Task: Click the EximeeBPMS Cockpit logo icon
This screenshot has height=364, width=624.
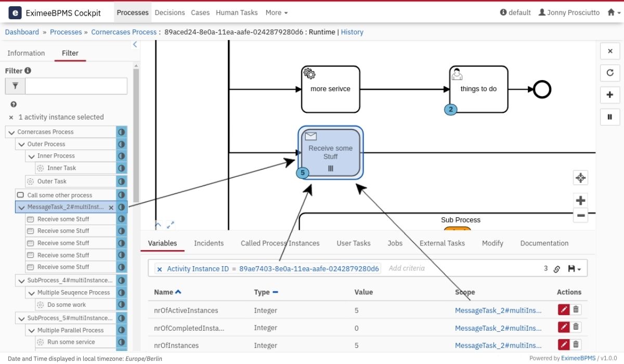Action: click(15, 12)
